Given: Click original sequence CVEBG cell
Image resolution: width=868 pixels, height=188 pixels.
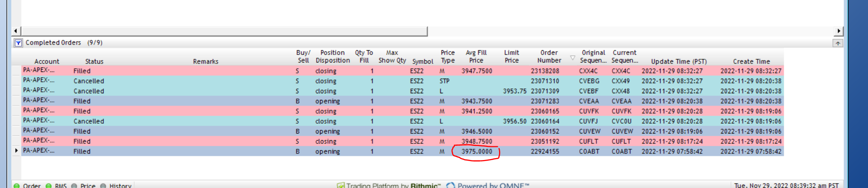Looking at the screenshot, I should coord(589,81).
